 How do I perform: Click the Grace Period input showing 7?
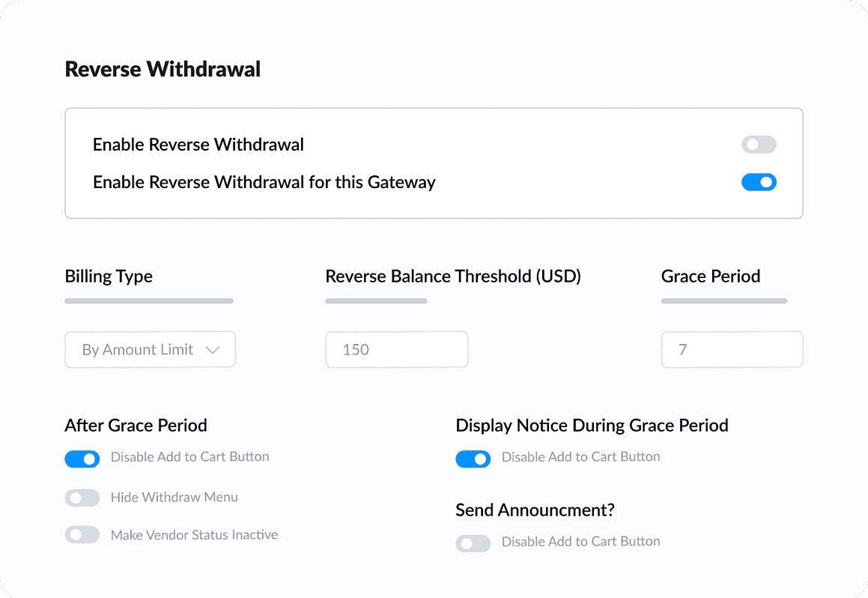[731, 350]
